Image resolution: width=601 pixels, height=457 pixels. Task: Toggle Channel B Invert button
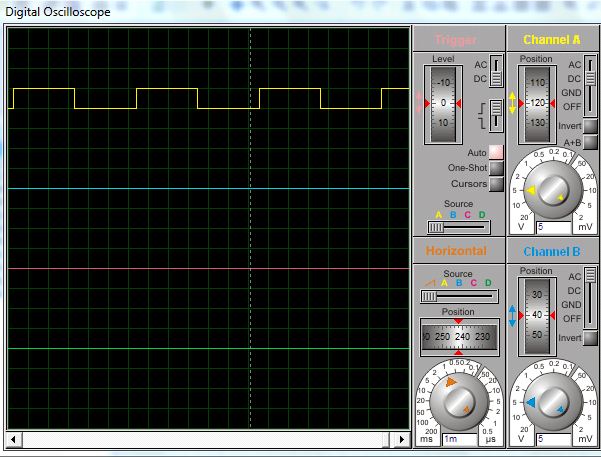590,338
